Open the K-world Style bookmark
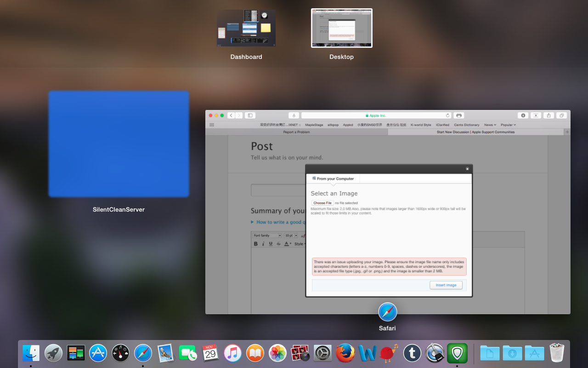This screenshot has height=368, width=588. pos(421,125)
